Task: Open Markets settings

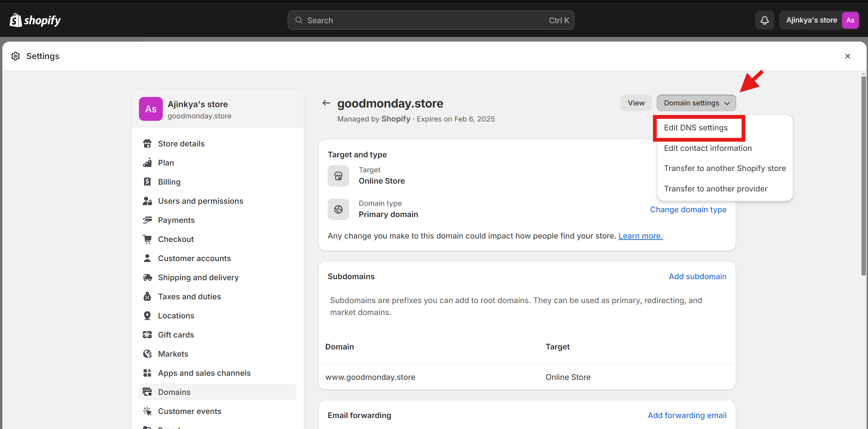Action: click(218, 354)
